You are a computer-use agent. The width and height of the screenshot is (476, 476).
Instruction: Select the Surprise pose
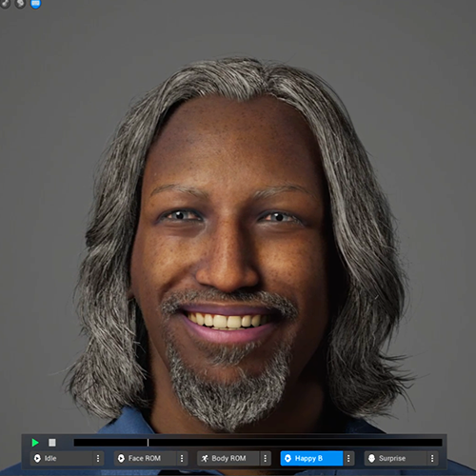pyautogui.click(x=396, y=458)
